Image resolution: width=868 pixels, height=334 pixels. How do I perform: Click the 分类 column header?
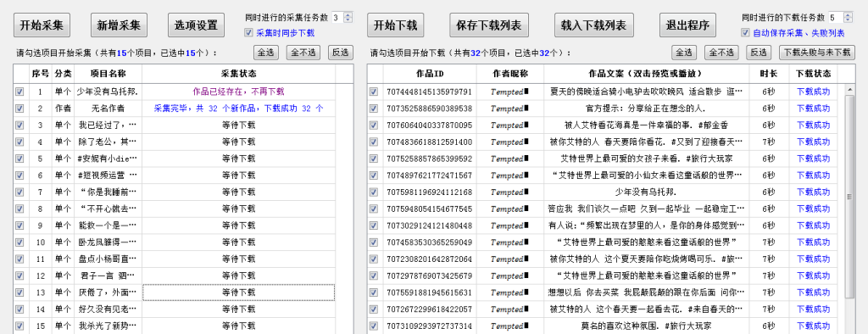click(63, 74)
